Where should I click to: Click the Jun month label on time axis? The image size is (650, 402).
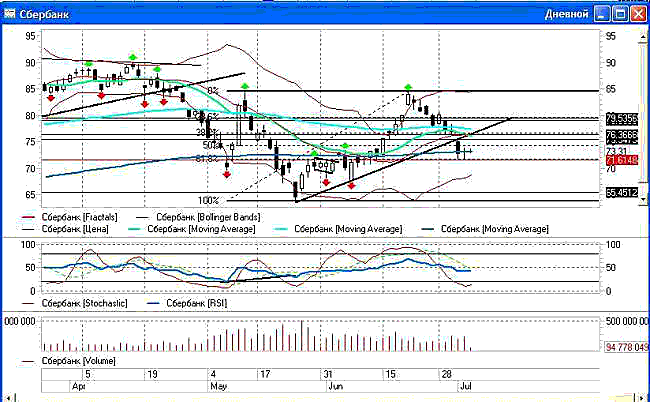(335, 386)
